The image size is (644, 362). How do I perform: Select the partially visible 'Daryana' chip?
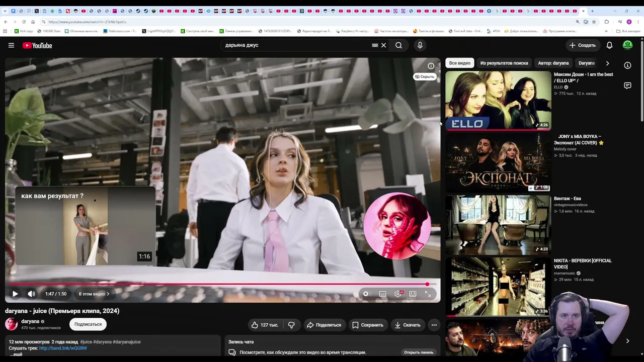pos(587,63)
